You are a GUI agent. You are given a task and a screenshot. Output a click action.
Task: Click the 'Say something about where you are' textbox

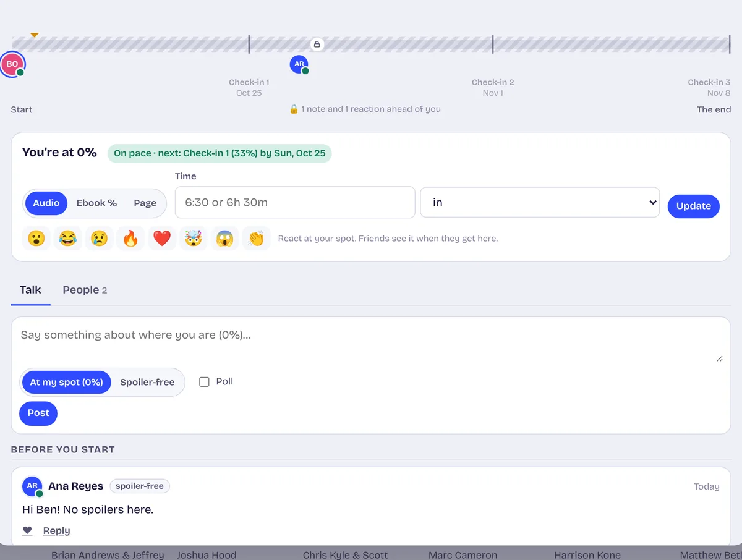click(x=371, y=343)
